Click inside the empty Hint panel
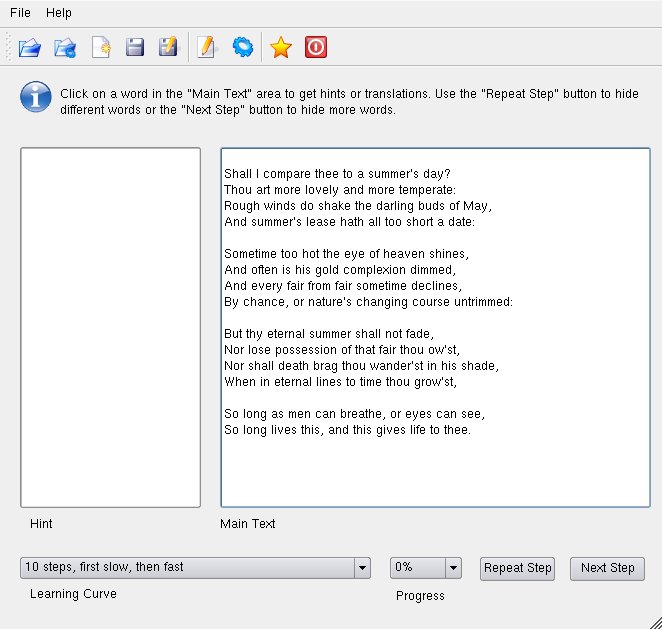 pos(111,328)
